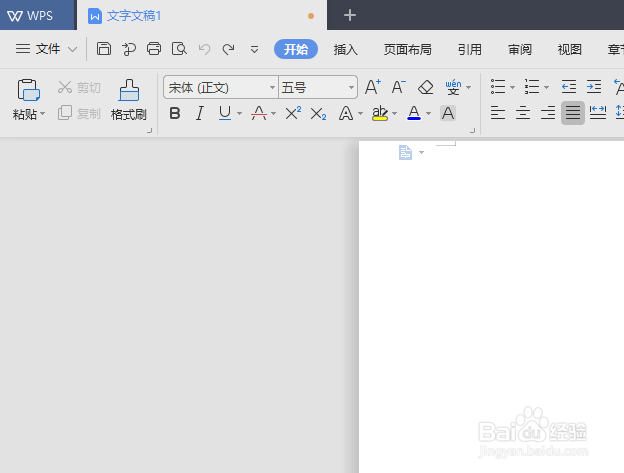This screenshot has height=473, width=624.
Task: Select the 文字文稿1 document tab
Action: (202, 16)
